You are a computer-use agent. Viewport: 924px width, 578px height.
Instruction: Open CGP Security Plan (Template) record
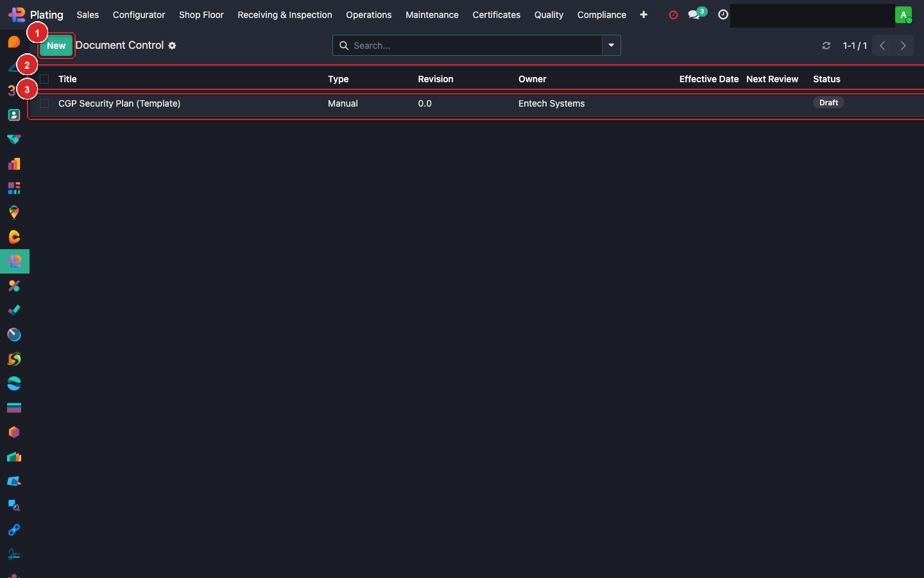point(119,103)
